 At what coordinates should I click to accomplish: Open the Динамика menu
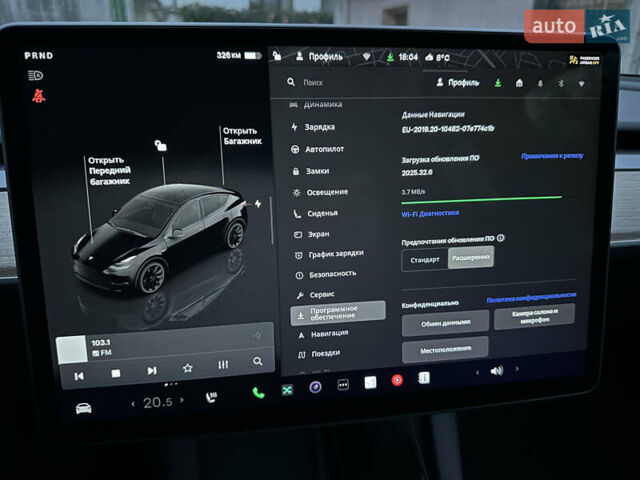pyautogui.click(x=316, y=104)
